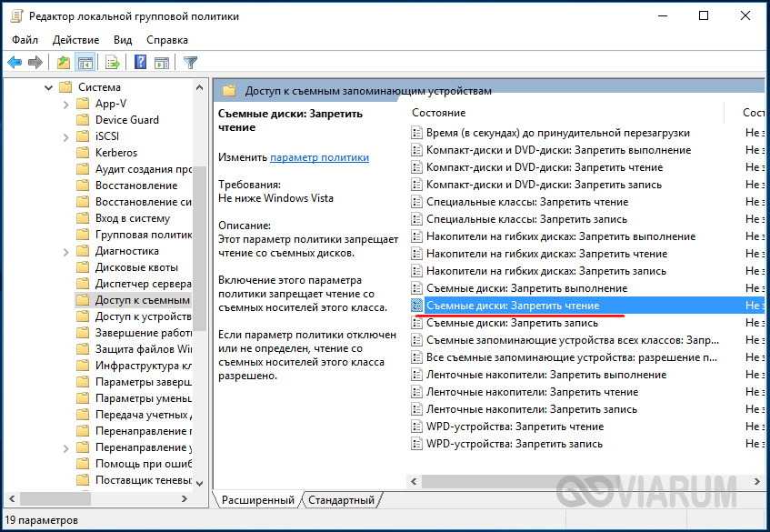The image size is (770, 532).
Task: Click the icon beside 'Ленточные накопители: Запретить чтение'
Action: pos(416,392)
